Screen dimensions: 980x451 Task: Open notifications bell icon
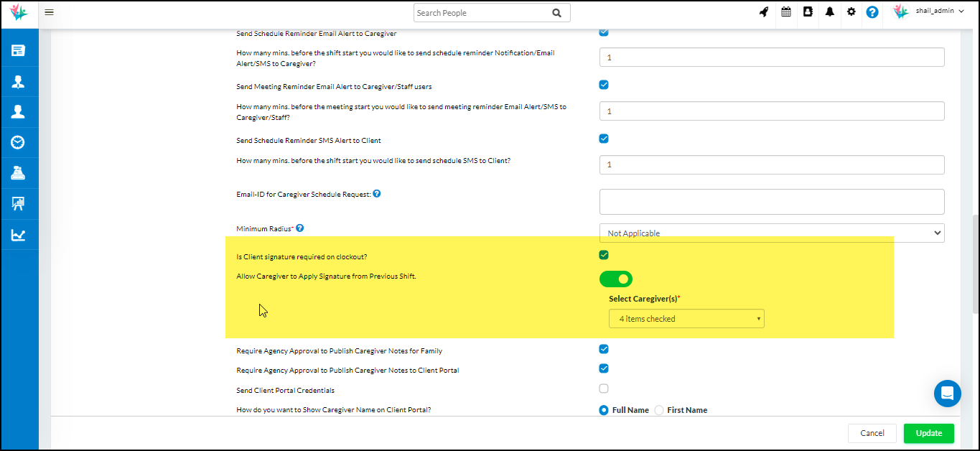(x=829, y=12)
